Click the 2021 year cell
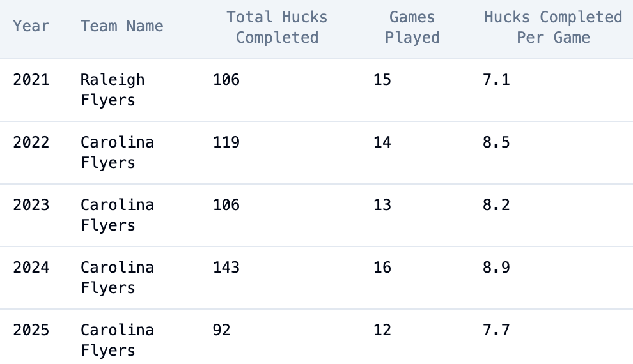 coord(31,80)
